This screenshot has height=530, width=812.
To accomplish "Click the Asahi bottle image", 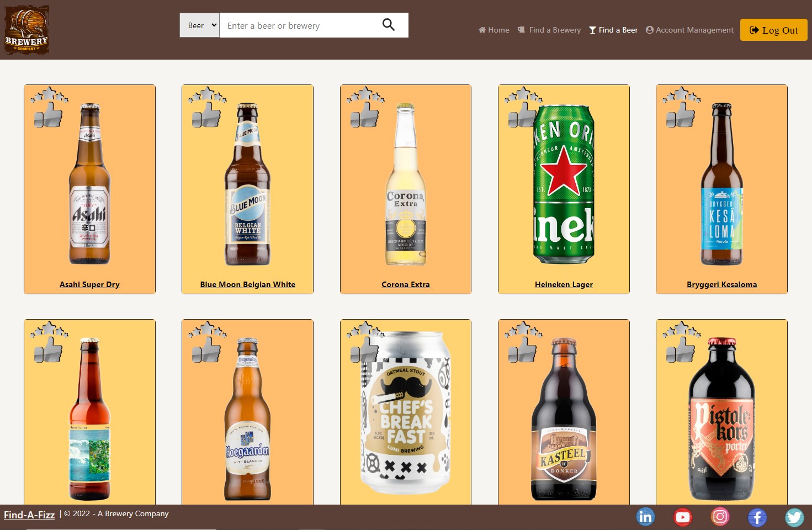I will [89, 183].
